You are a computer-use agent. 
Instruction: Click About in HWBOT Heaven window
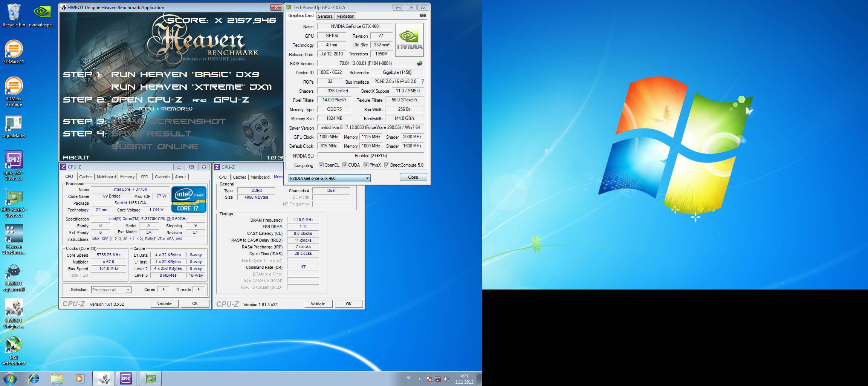(x=76, y=158)
